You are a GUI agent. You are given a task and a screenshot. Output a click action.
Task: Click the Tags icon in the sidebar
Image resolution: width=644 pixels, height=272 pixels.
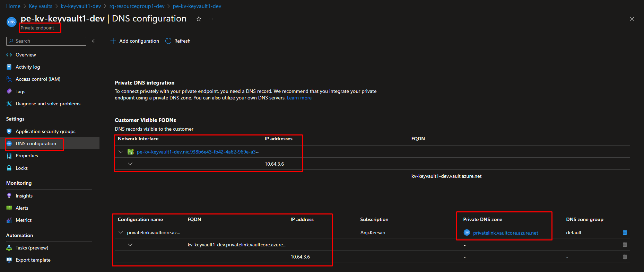[9, 91]
